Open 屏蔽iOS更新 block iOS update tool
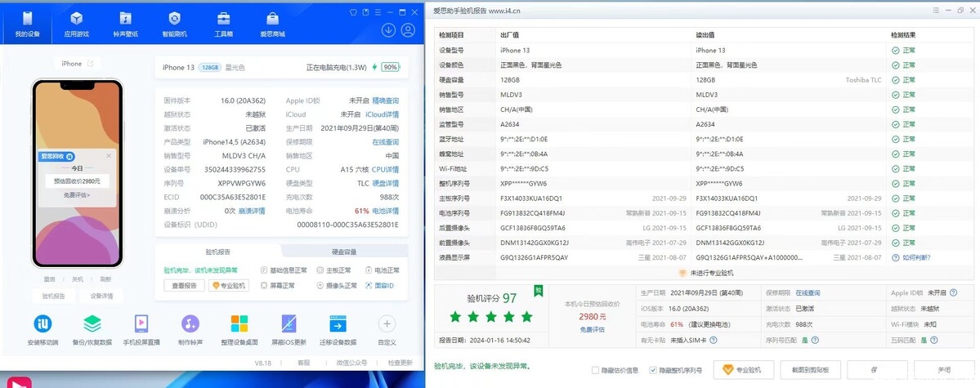This screenshot has width=980, height=388. pyautogui.click(x=289, y=331)
